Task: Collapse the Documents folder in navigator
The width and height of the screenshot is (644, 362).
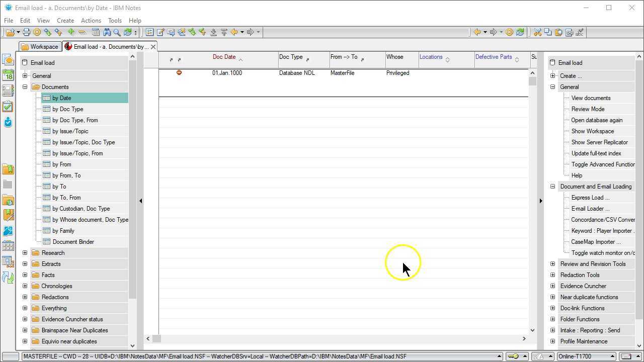Action: [x=25, y=87]
